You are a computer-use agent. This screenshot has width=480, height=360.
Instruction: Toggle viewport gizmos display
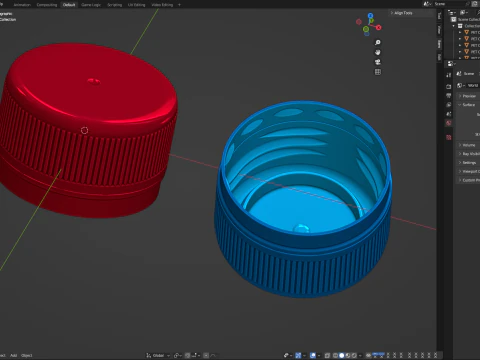click(298, 355)
